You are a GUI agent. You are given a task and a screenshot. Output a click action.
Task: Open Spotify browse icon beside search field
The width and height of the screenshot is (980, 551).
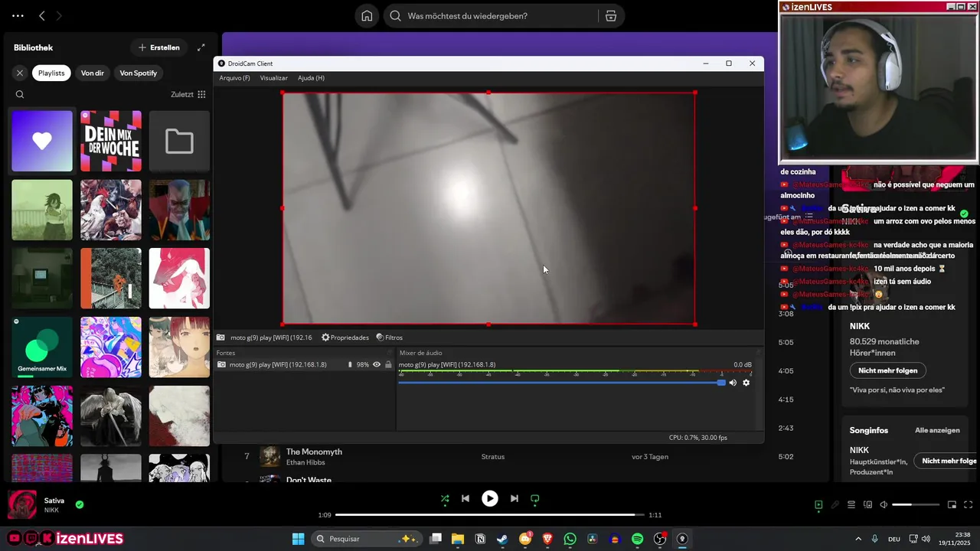point(610,16)
